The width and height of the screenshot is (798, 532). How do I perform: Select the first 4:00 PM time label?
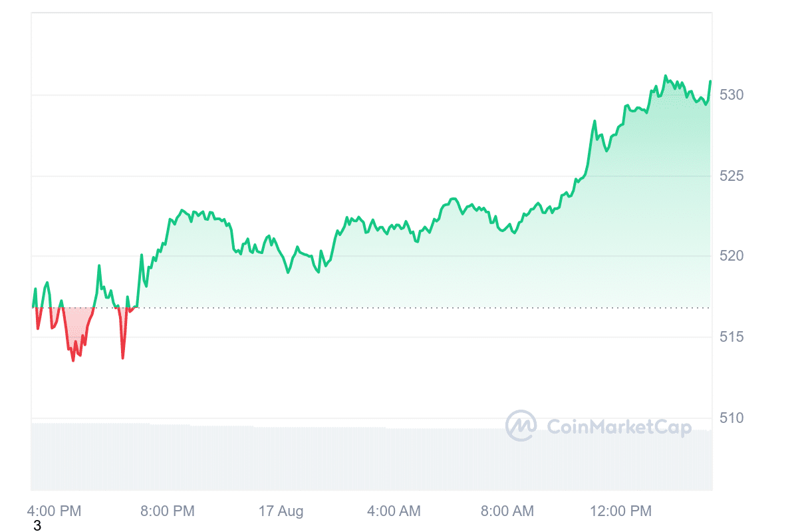click(54, 511)
